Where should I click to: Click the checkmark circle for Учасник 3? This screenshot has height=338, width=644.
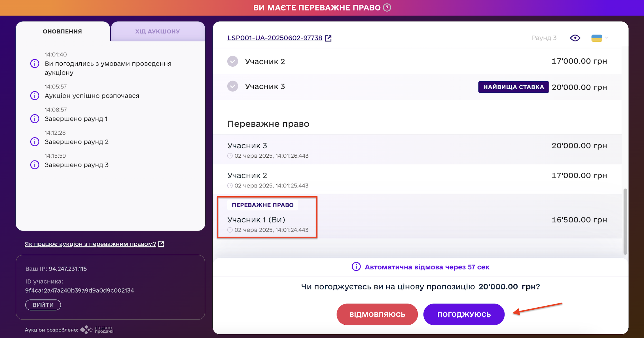[233, 86]
